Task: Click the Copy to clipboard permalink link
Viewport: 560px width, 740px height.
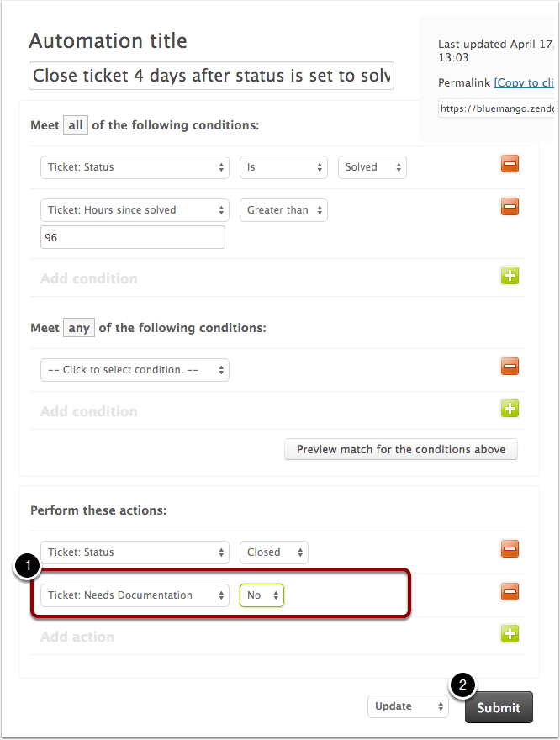Action: tap(524, 82)
